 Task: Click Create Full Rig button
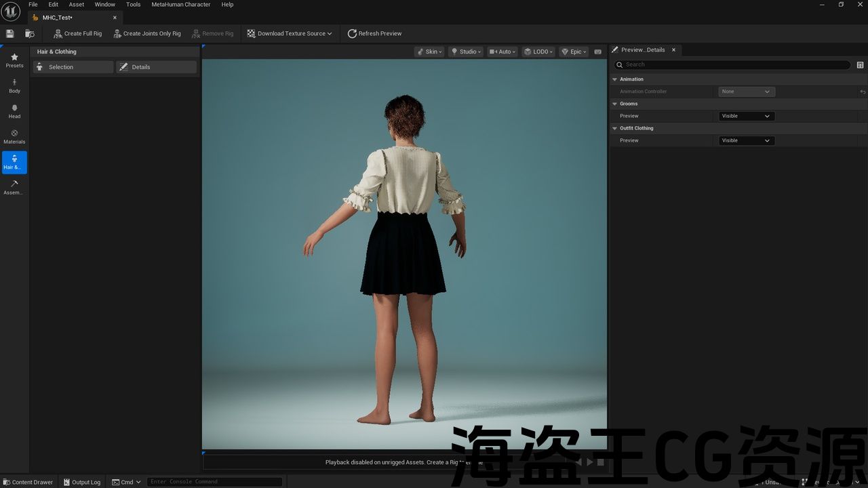[x=77, y=33]
